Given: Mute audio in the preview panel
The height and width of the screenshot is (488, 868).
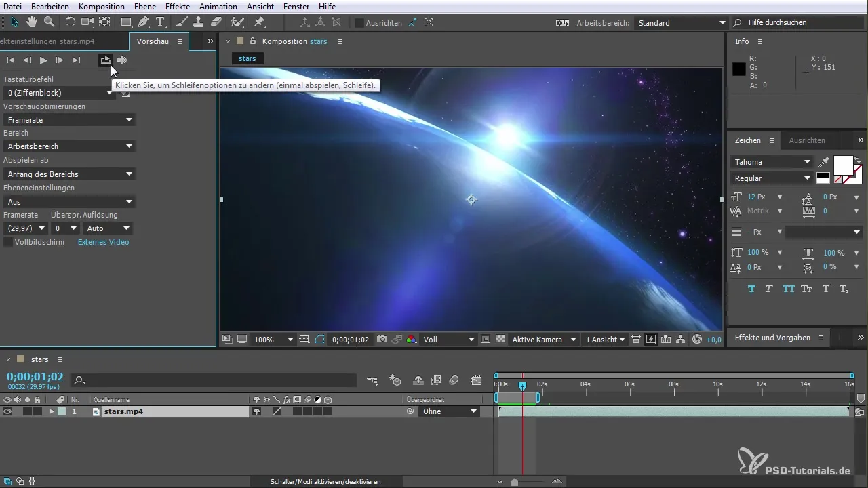Looking at the screenshot, I should click(x=122, y=60).
